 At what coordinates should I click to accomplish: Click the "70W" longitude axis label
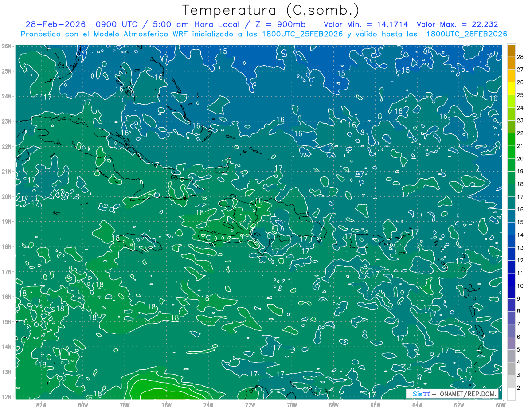(x=292, y=405)
